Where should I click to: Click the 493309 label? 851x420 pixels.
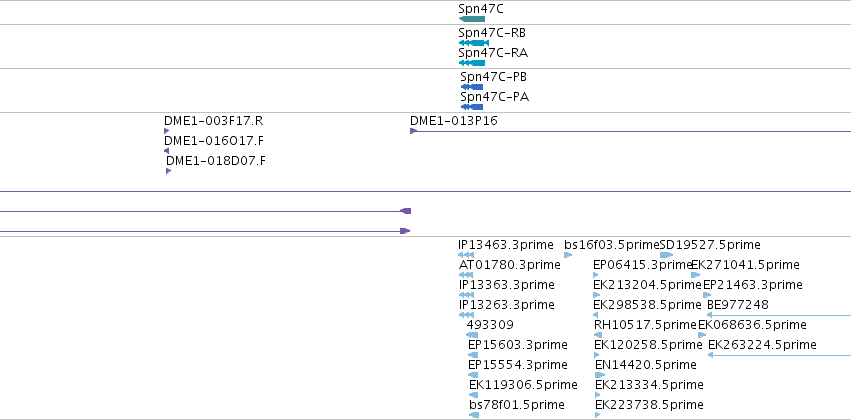(490, 324)
